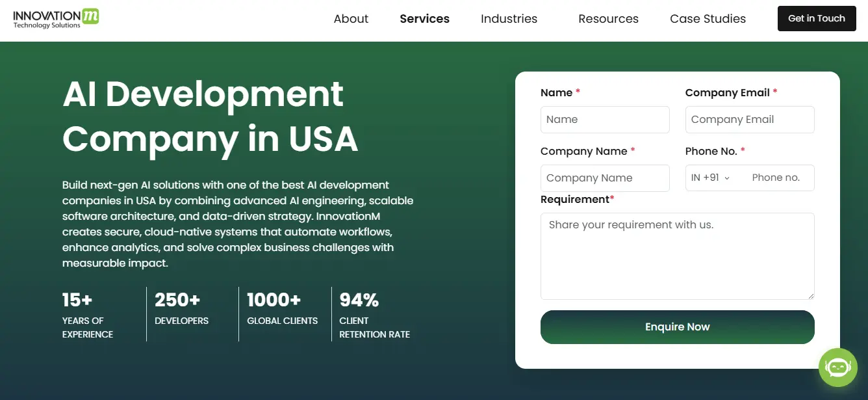Focus the Company Name field
Viewport: 868px width, 400px height.
click(x=605, y=178)
